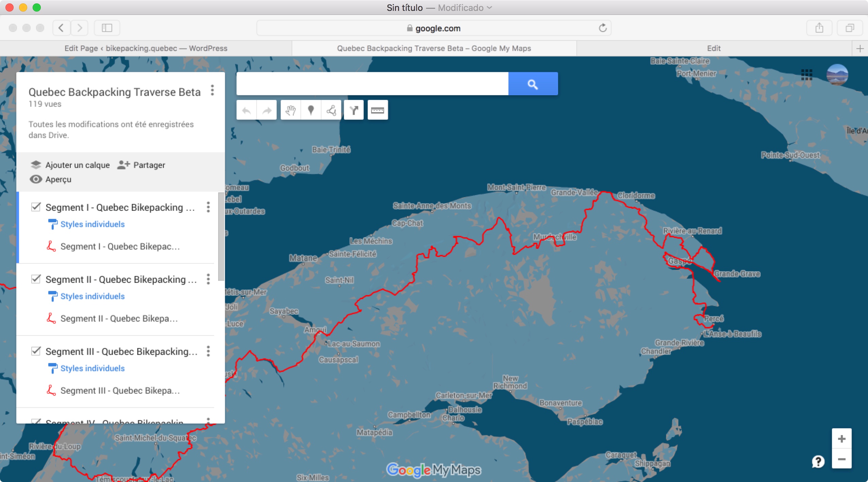Viewport: 868px width, 482px height.
Task: Switch to the Edit tab
Action: coord(714,49)
